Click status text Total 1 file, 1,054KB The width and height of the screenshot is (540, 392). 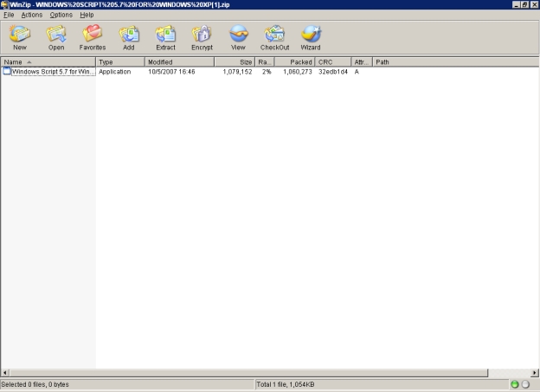(286, 384)
